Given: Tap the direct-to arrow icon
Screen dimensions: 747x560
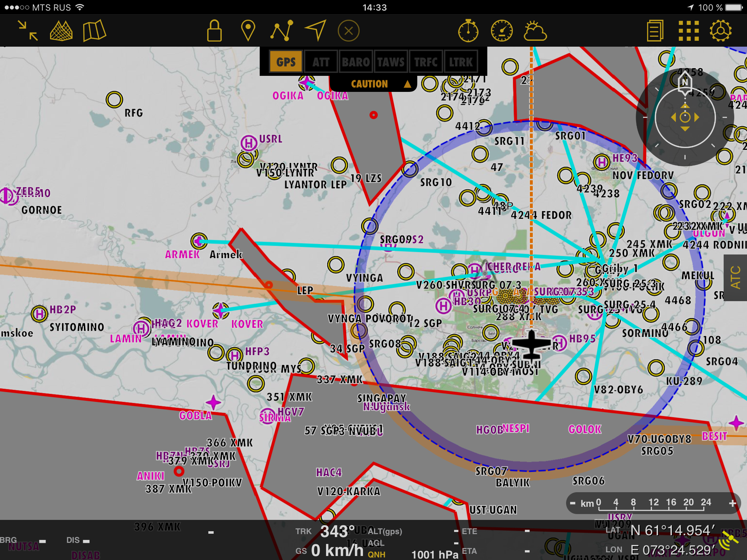Looking at the screenshot, I should click(x=315, y=31).
